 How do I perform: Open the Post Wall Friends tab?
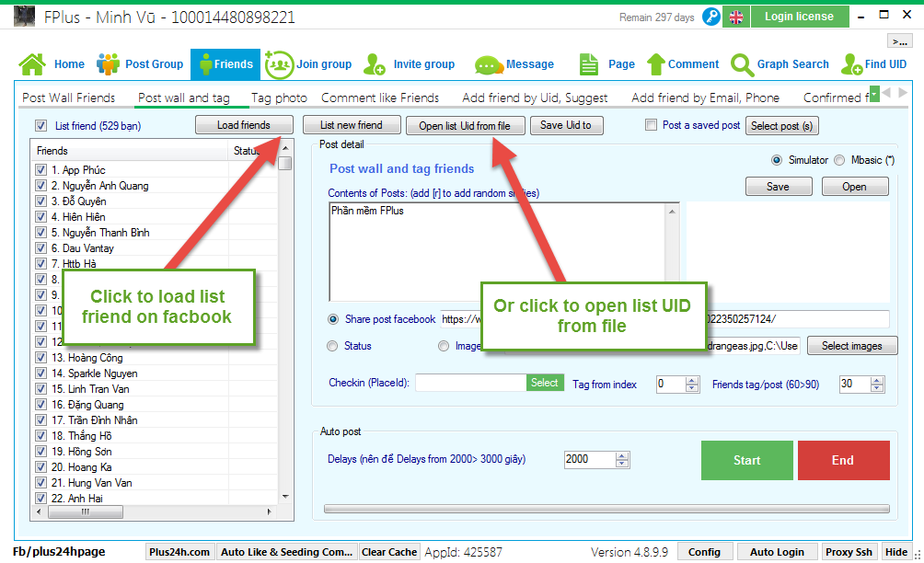pyautogui.click(x=68, y=98)
